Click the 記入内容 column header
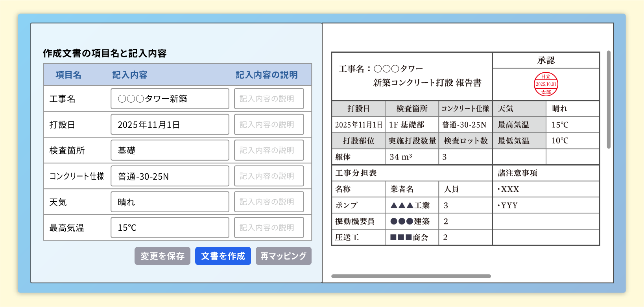Image resolution: width=644 pixels, height=307 pixels. pyautogui.click(x=130, y=75)
